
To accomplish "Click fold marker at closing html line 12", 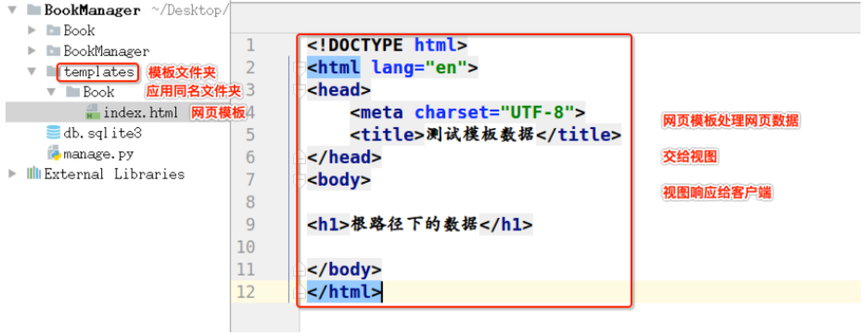I will coord(299,291).
